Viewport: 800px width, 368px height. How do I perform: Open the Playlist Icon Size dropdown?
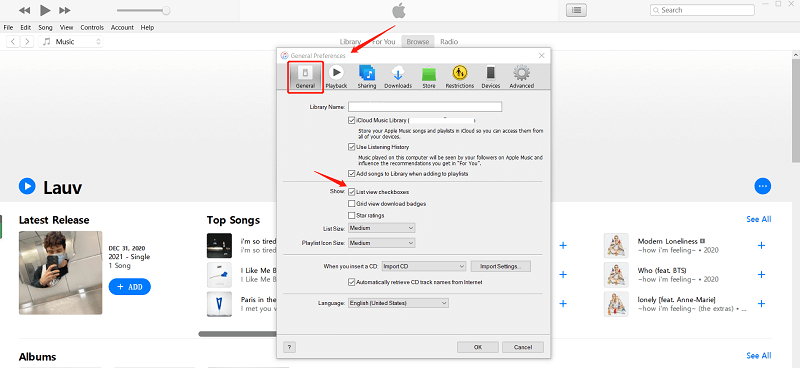click(382, 243)
